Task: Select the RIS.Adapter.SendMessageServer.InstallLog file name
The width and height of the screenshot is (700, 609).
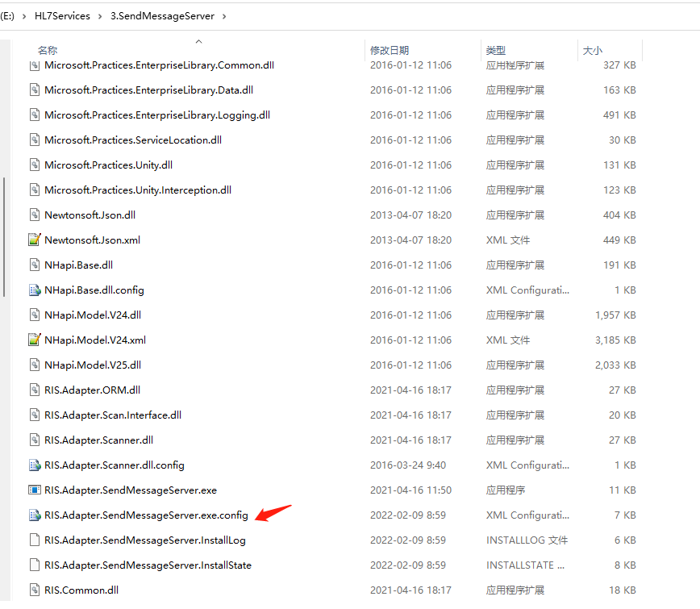Action: pyautogui.click(x=145, y=540)
